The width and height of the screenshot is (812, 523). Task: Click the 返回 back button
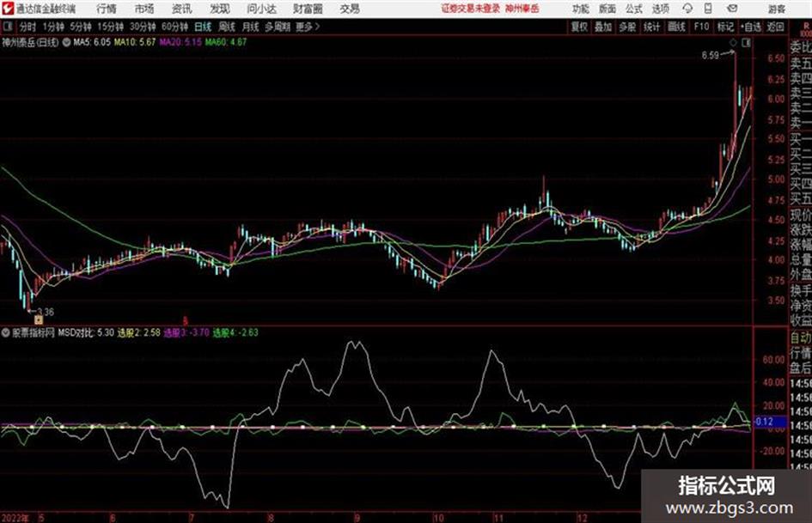[775, 27]
